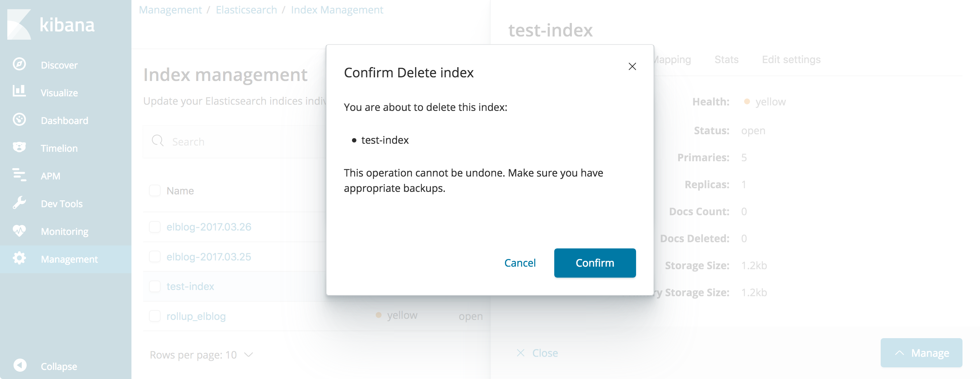Click the Kibana logo icon
This screenshot has width=980, height=379.
pyautogui.click(x=19, y=24)
